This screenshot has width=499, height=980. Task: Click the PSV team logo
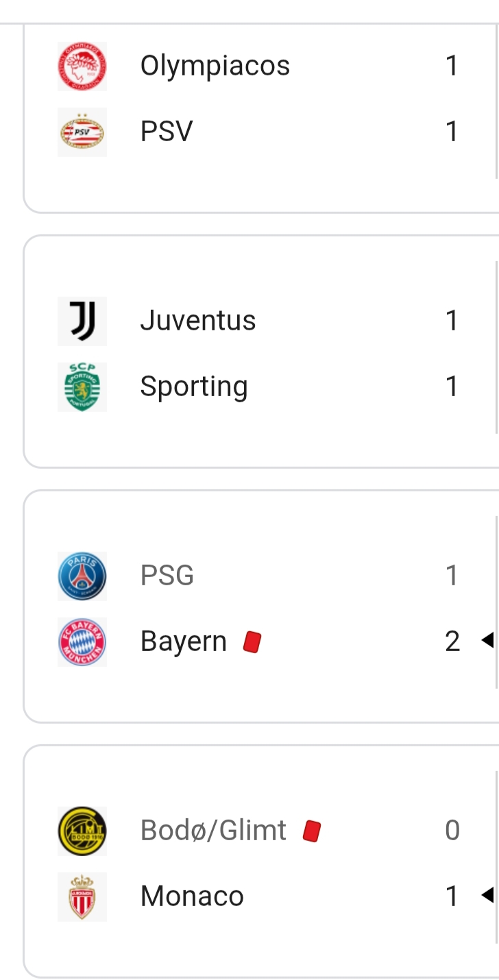coord(82,132)
